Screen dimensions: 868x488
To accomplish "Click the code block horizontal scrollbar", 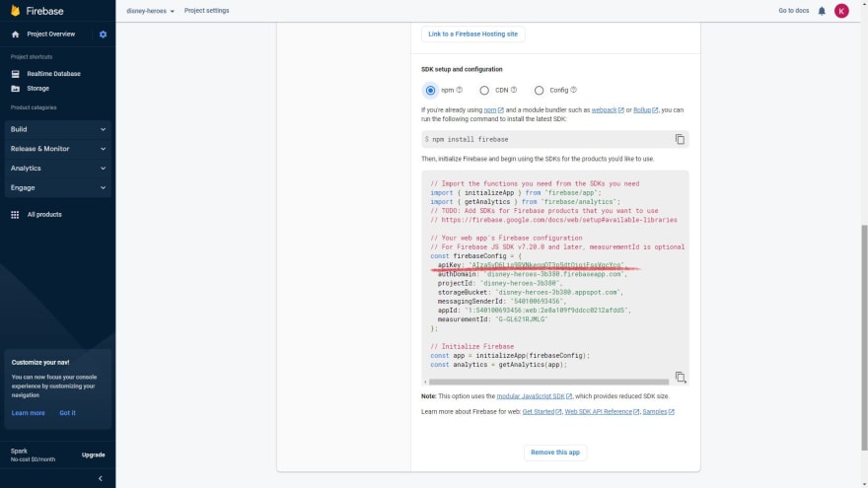I will click(548, 382).
